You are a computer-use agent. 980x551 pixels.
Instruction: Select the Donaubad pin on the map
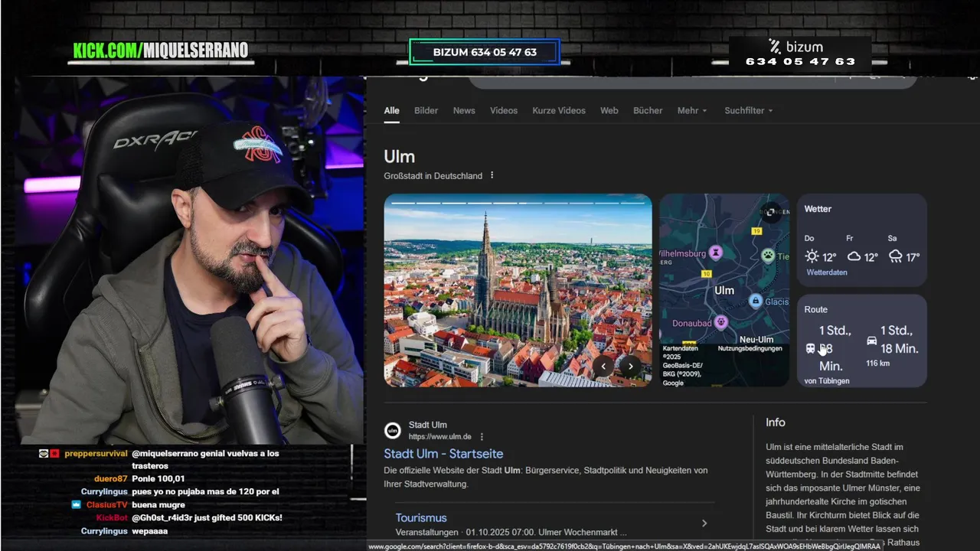pos(720,322)
